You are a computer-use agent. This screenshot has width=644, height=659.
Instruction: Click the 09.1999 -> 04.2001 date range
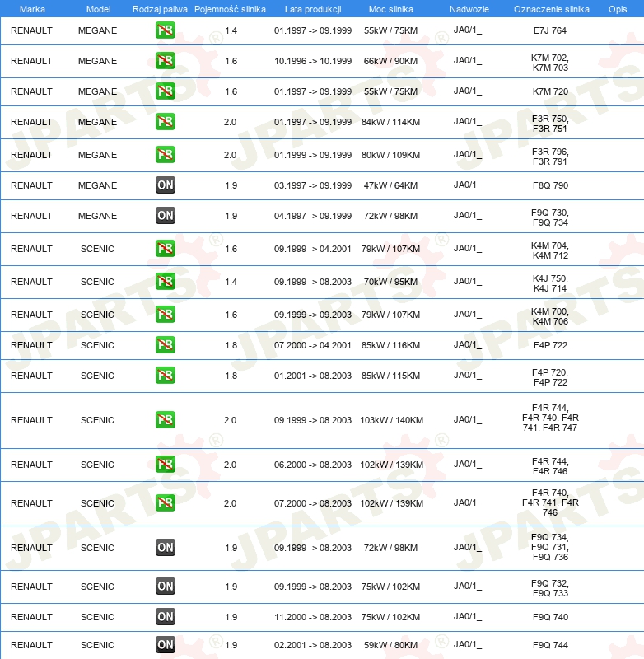pyautogui.click(x=313, y=249)
